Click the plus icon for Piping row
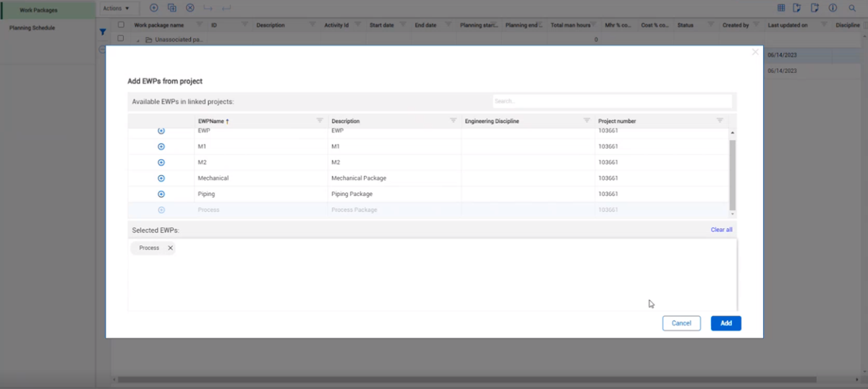868x389 pixels. point(161,194)
